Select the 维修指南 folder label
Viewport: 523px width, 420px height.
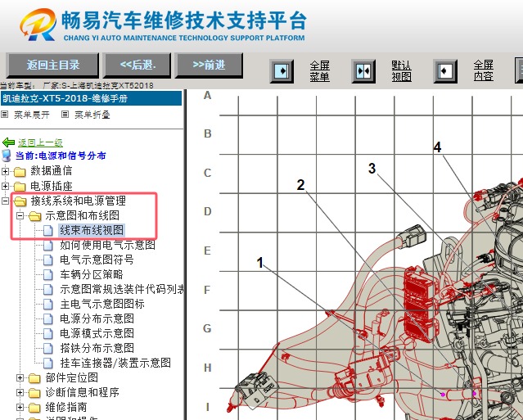click(x=66, y=407)
